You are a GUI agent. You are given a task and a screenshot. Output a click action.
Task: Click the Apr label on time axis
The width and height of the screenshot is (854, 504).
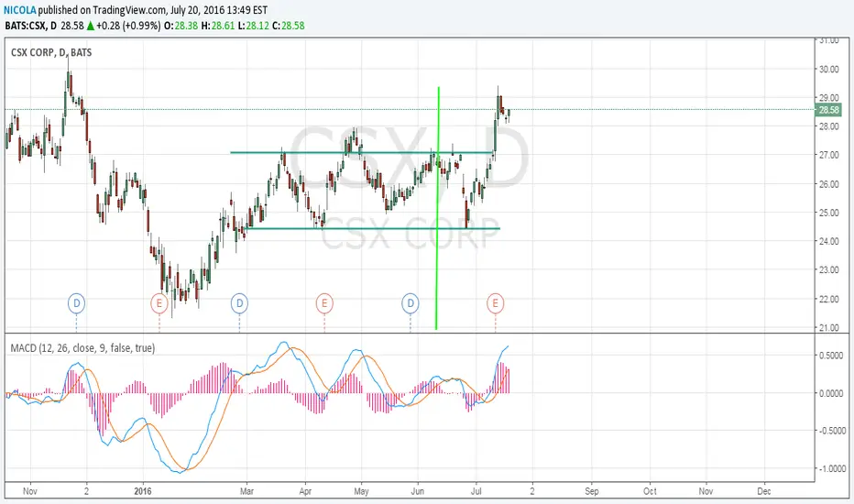(x=305, y=491)
